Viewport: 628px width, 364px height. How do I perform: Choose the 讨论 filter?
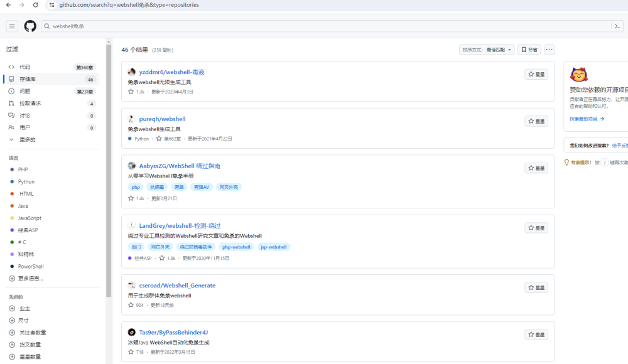[x=51, y=115]
